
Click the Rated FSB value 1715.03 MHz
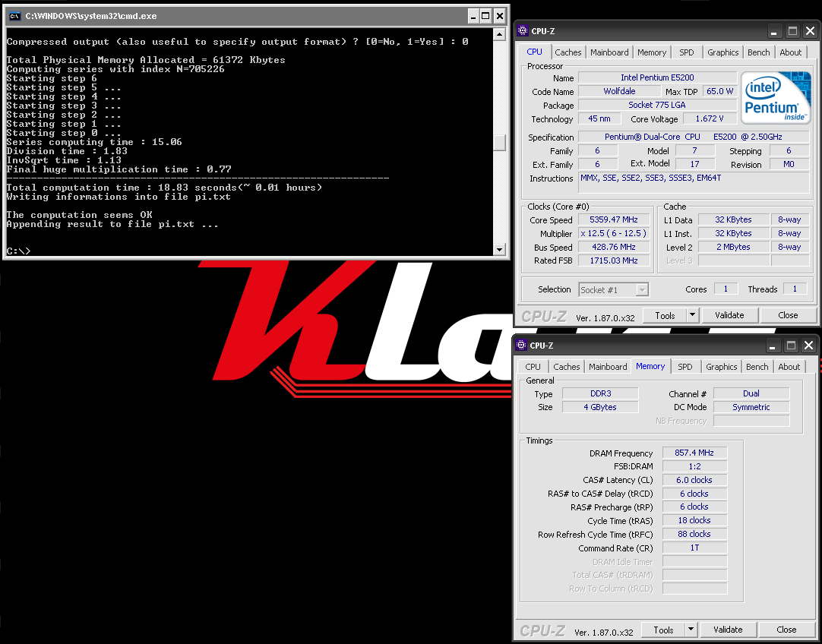pyautogui.click(x=614, y=260)
